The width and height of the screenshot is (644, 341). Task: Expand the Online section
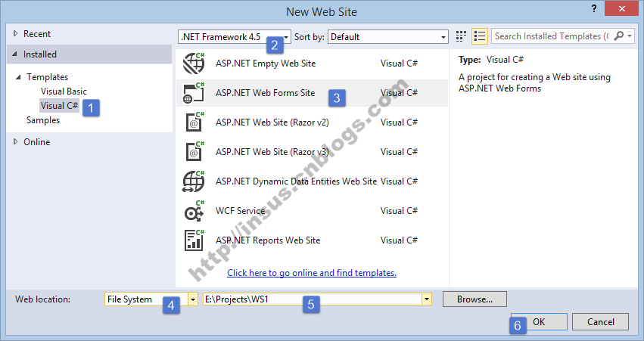click(16, 141)
